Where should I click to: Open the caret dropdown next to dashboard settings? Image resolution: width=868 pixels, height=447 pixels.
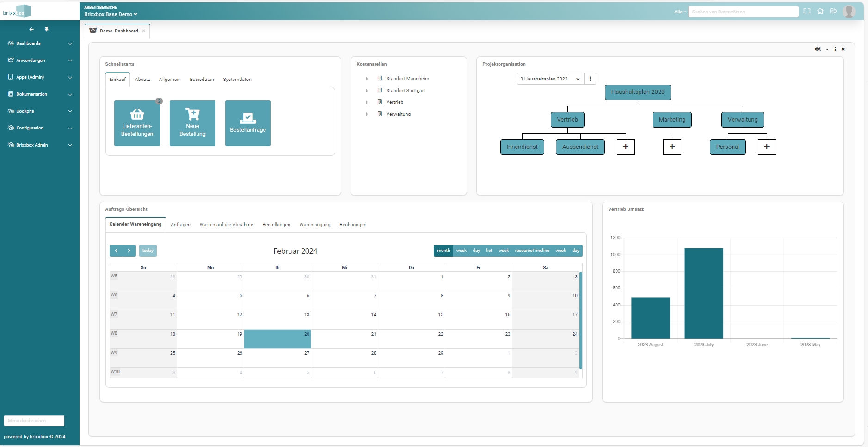[x=827, y=49]
